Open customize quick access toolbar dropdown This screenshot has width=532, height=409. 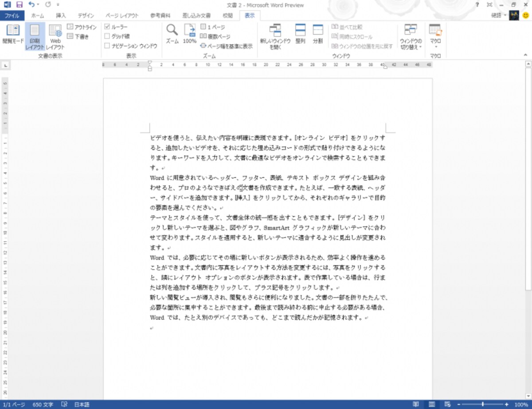(58, 5)
